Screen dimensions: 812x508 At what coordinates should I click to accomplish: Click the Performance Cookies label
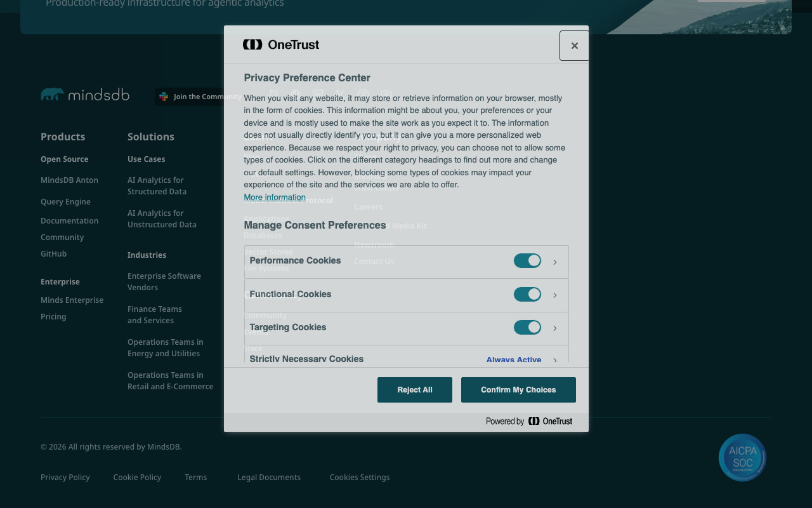[295, 261]
